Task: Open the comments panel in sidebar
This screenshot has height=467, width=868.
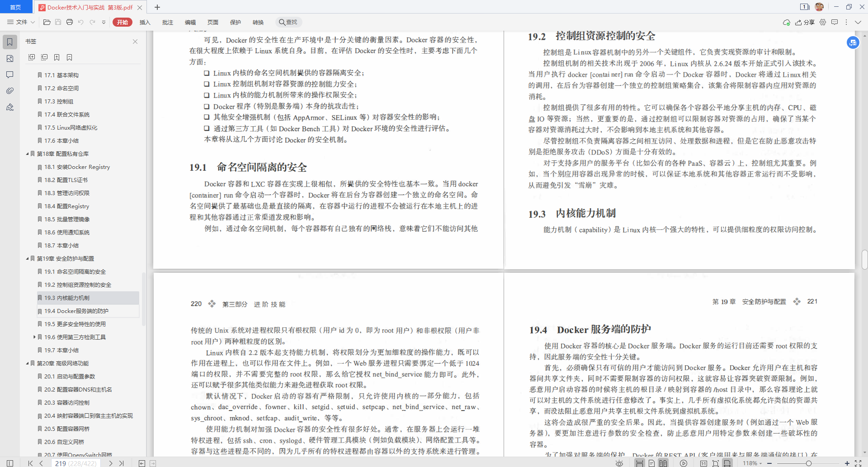Action: pyautogui.click(x=10, y=75)
